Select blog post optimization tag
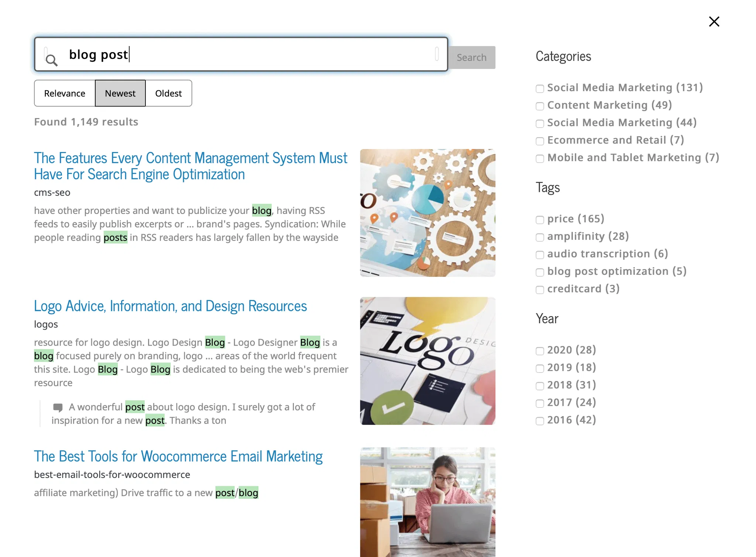This screenshot has width=756, height=557. (540, 272)
